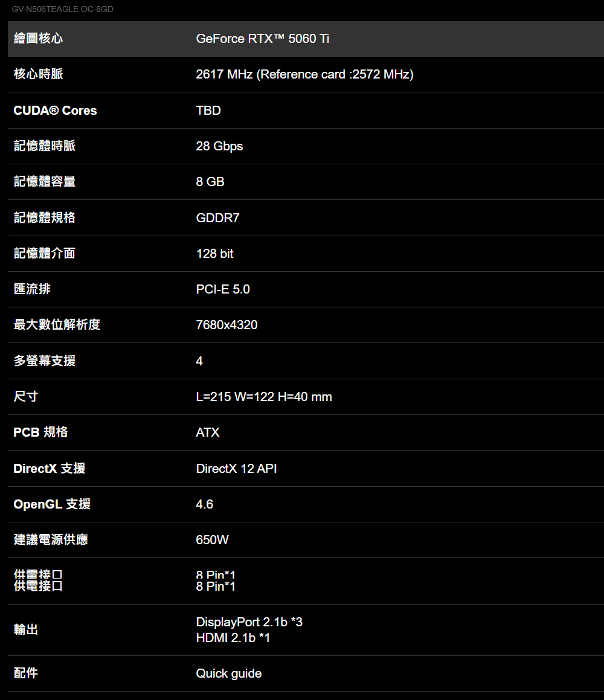Viewport: 604px width, 700px height.
Task: Select the 28 Gbps value
Action: tap(220, 146)
